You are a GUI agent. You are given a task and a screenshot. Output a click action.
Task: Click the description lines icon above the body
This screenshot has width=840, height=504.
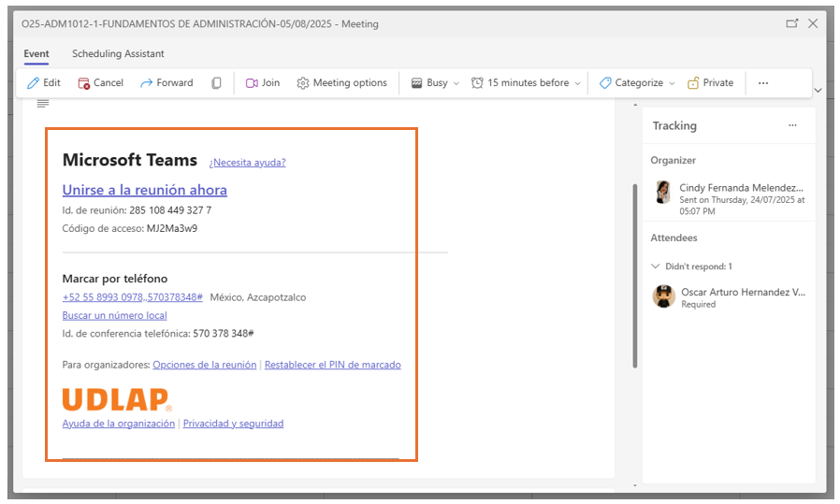43,104
